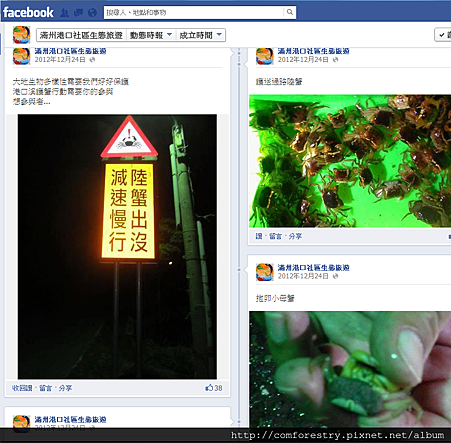The image size is (451, 443).
Task: Open the 2012年12月24日 date on the sign post
Action: coord(60,60)
